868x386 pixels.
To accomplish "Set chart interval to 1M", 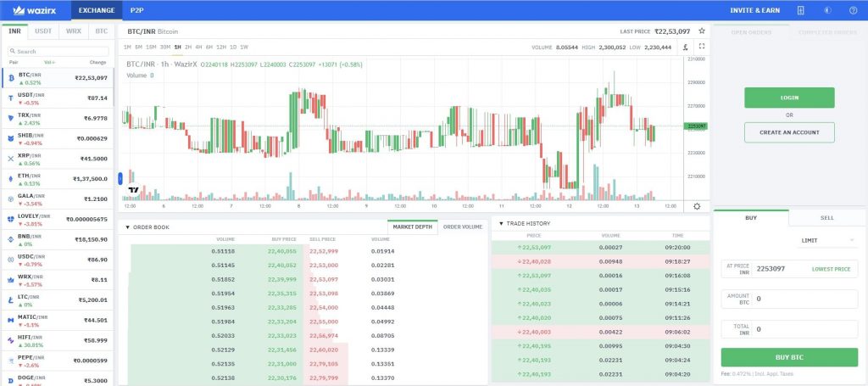I will [127, 47].
